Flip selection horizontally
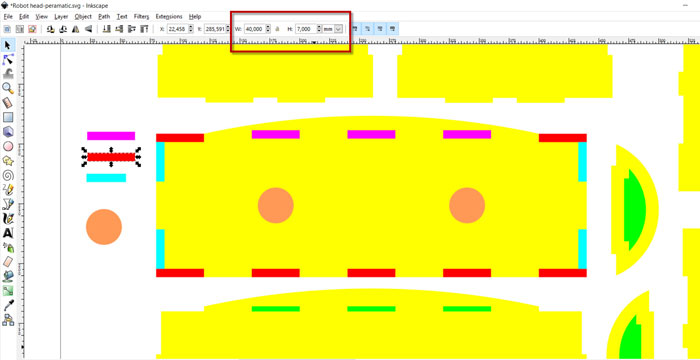Screen dimensions: 700x360 point(75,29)
